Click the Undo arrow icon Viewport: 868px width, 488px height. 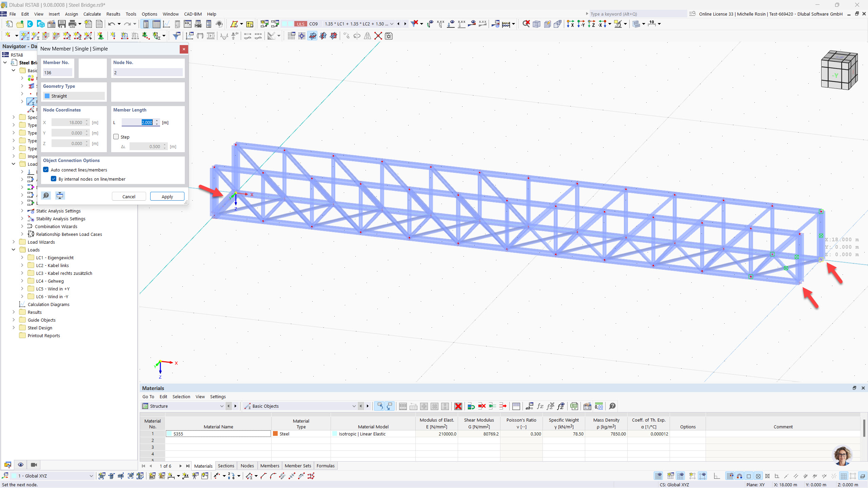111,24
